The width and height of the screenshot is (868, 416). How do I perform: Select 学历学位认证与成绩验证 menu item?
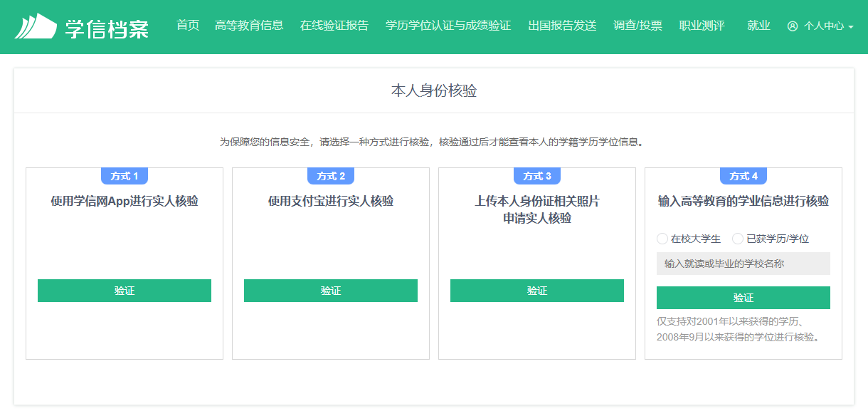pos(448,26)
